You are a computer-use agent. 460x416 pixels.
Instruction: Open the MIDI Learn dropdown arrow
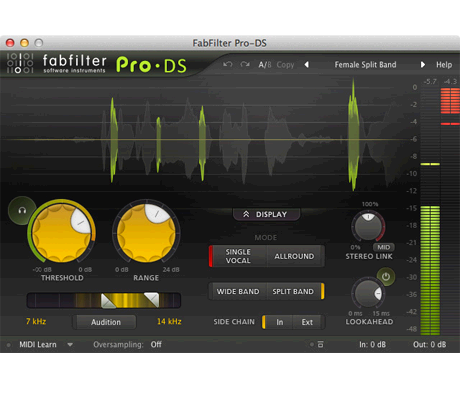[x=70, y=345]
